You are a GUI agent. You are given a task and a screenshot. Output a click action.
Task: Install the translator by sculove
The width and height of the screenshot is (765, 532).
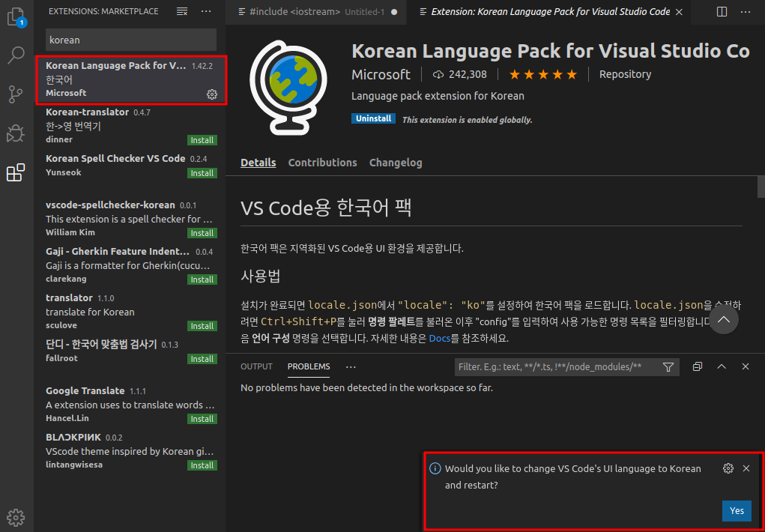[x=202, y=326]
